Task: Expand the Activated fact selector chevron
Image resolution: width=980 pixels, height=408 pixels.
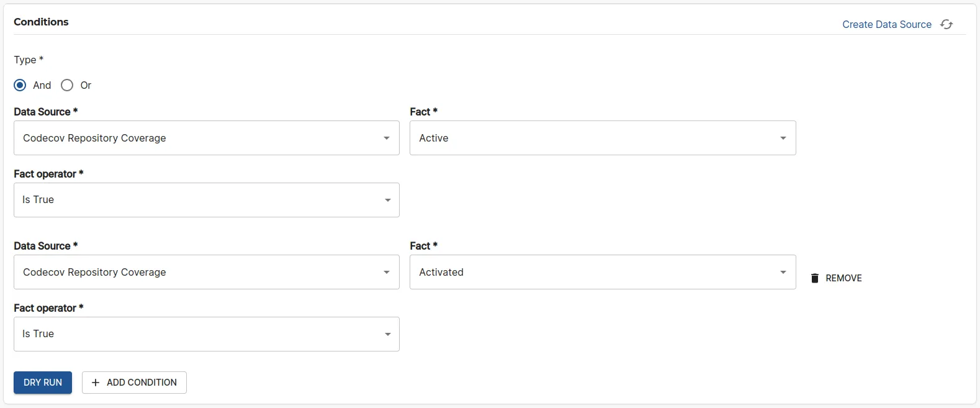Action: [x=783, y=272]
